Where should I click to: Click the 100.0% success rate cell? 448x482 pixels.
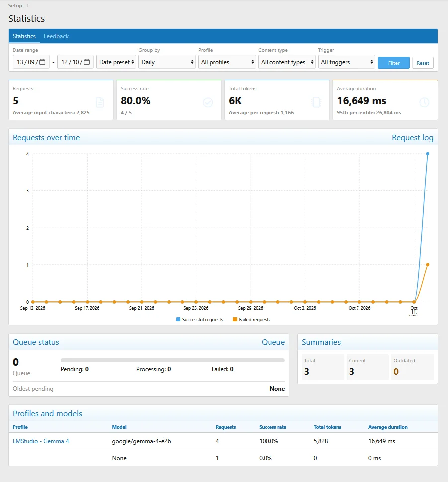(x=269, y=441)
